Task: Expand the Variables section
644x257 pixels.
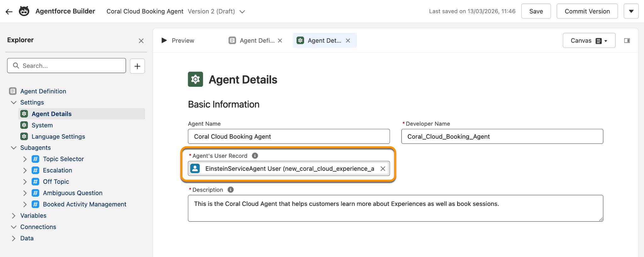Action: click(14, 216)
